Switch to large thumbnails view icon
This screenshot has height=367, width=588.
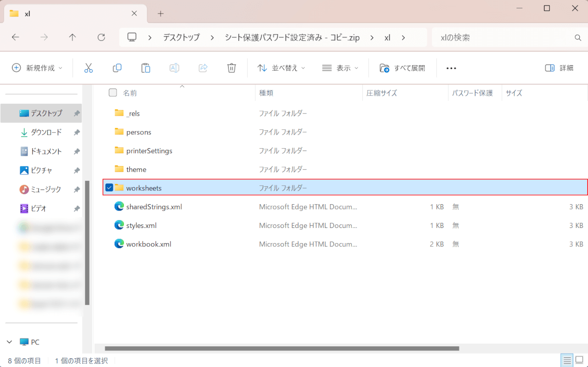tap(579, 360)
